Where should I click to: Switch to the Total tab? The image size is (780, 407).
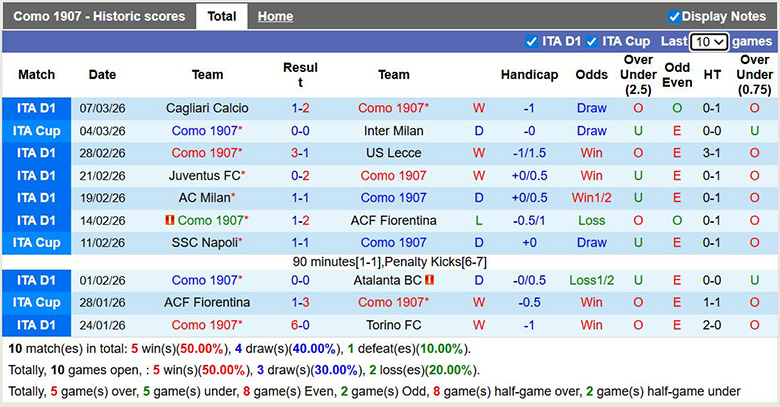(x=222, y=16)
